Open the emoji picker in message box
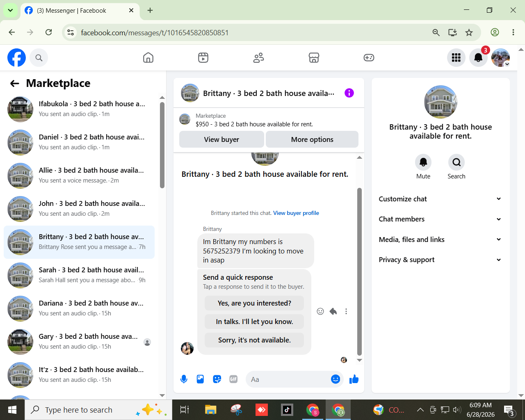 [x=336, y=379]
